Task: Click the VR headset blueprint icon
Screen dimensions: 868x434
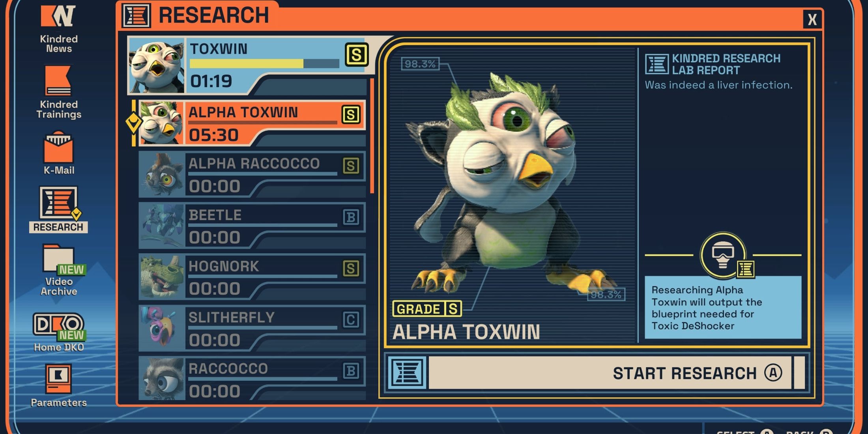Action: 723,255
